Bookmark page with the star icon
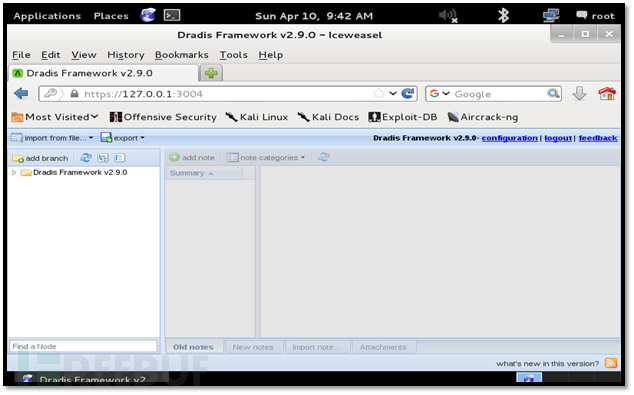 pos(379,94)
